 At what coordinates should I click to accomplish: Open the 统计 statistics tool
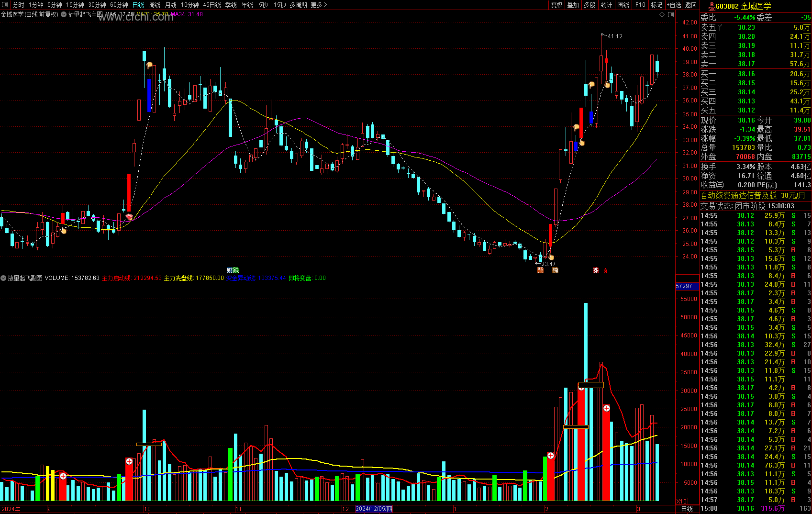(606, 5)
